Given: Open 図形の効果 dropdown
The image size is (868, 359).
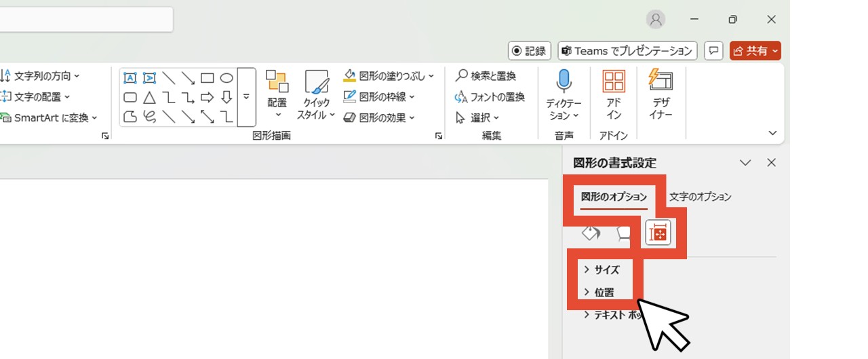Looking at the screenshot, I should click(380, 117).
